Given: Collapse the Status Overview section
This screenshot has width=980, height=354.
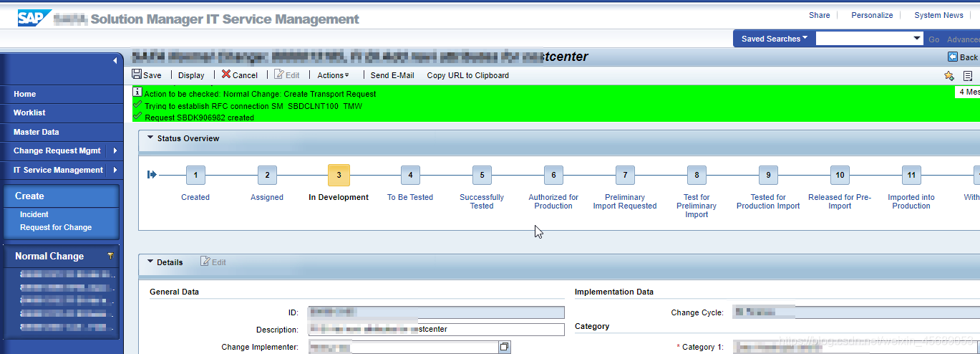Looking at the screenshot, I should 150,138.
